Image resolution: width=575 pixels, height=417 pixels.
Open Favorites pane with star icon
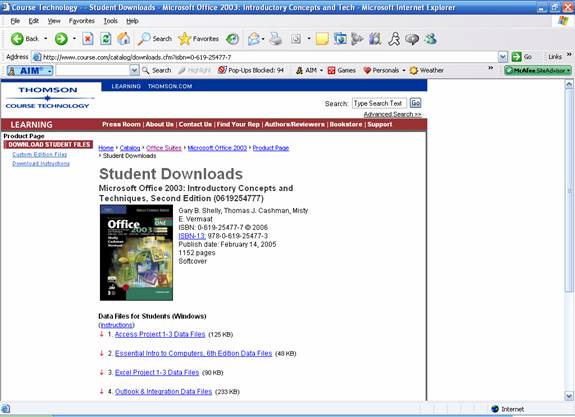coord(198,39)
